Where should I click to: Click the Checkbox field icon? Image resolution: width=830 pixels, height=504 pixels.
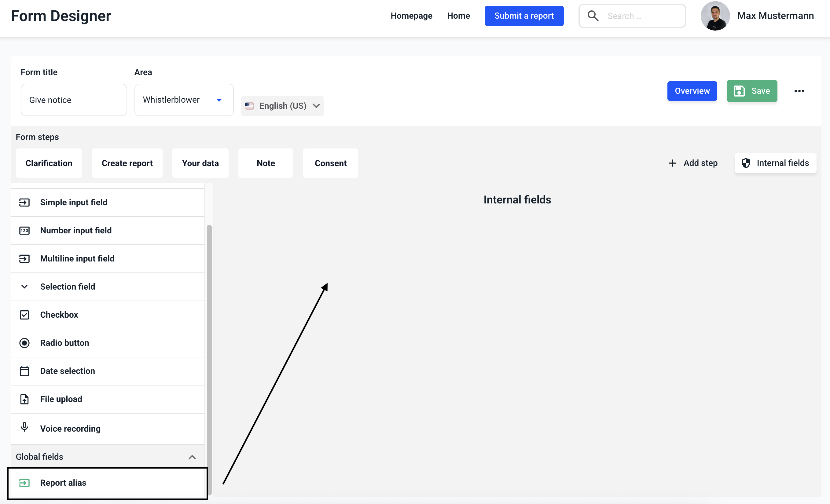click(24, 315)
